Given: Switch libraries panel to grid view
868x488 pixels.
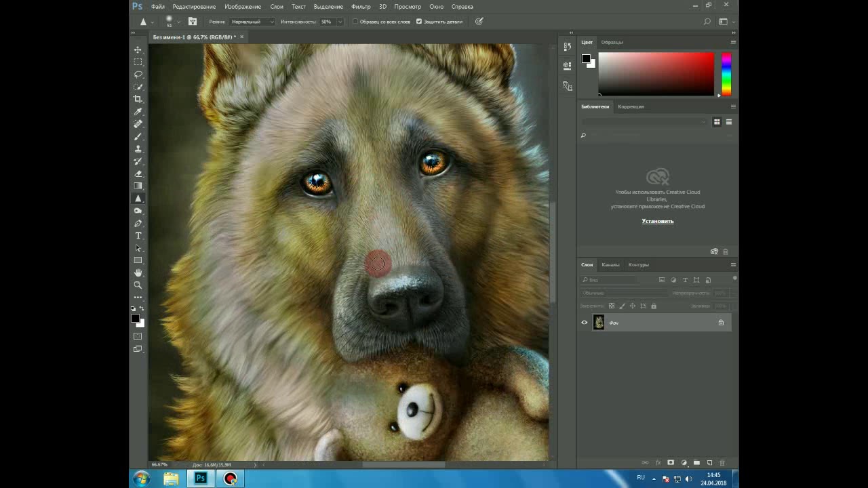Looking at the screenshot, I should coord(717,122).
